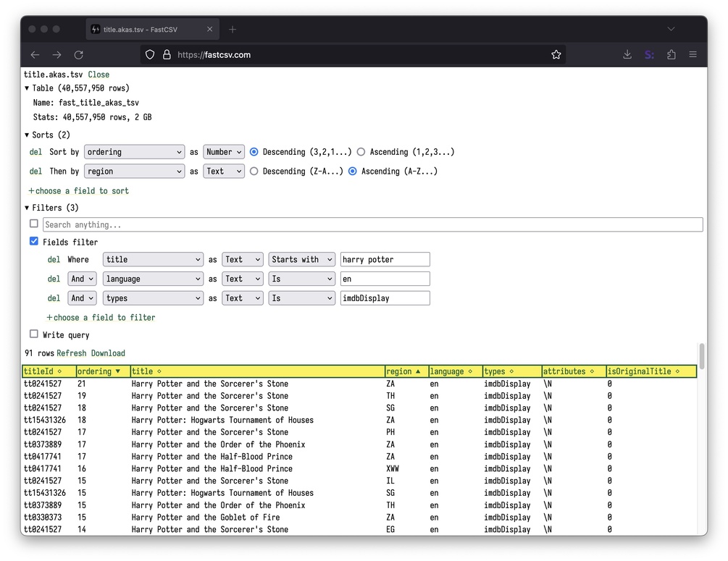The width and height of the screenshot is (728, 561).
Task: Open the browser downloads icon
Action: point(627,55)
